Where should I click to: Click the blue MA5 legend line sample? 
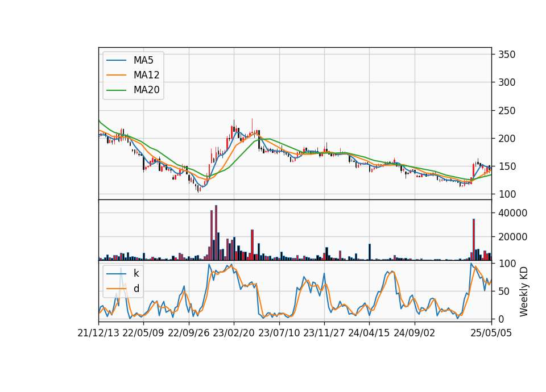[116, 60]
